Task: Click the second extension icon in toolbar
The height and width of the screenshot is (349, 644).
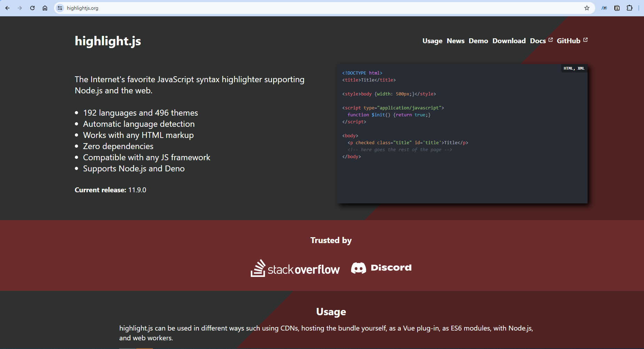Action: tap(617, 8)
